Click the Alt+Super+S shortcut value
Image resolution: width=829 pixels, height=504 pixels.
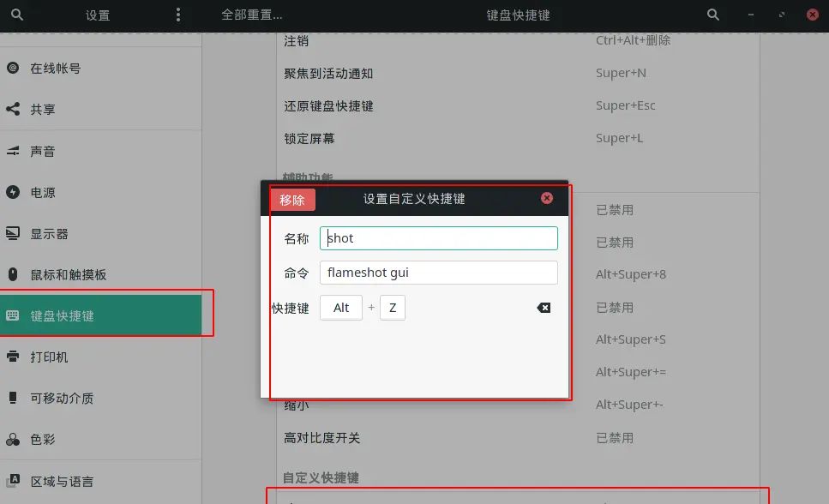631,339
